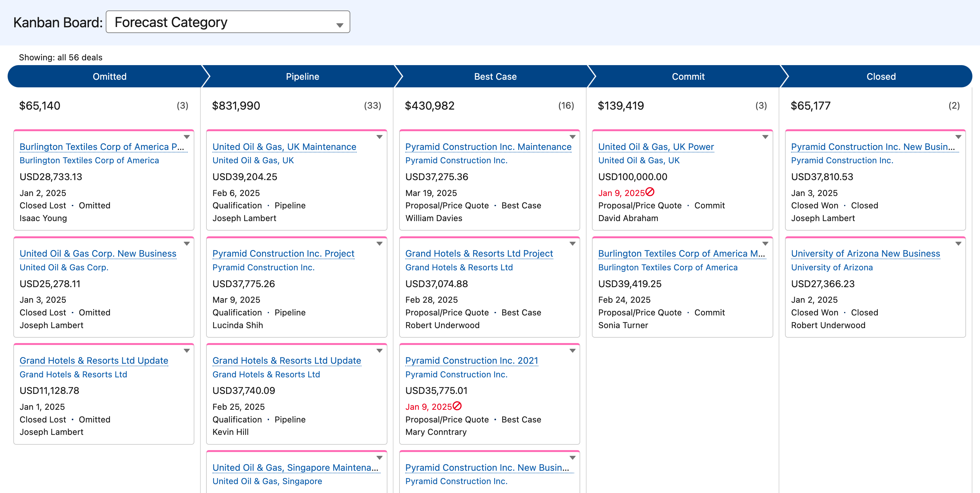Expand card menu on Pyramid Construction Inc. Project
This screenshot has height=493, width=980.
tap(380, 244)
